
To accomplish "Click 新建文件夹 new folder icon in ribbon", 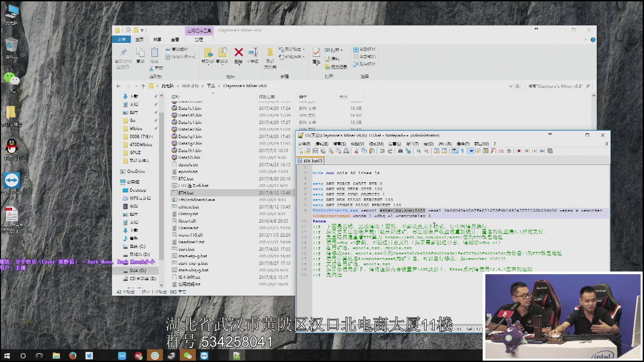I will (x=270, y=52).
